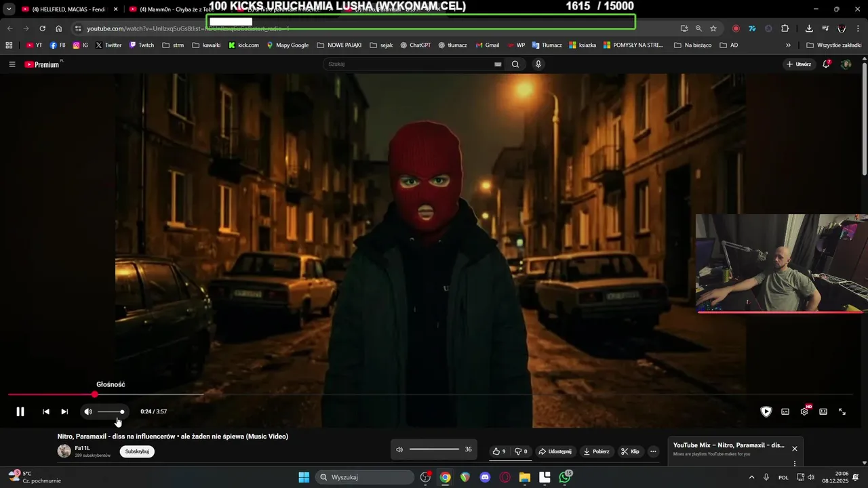The image size is (868, 488).
Task: Open the Twitch bookmark
Action: pos(142,45)
